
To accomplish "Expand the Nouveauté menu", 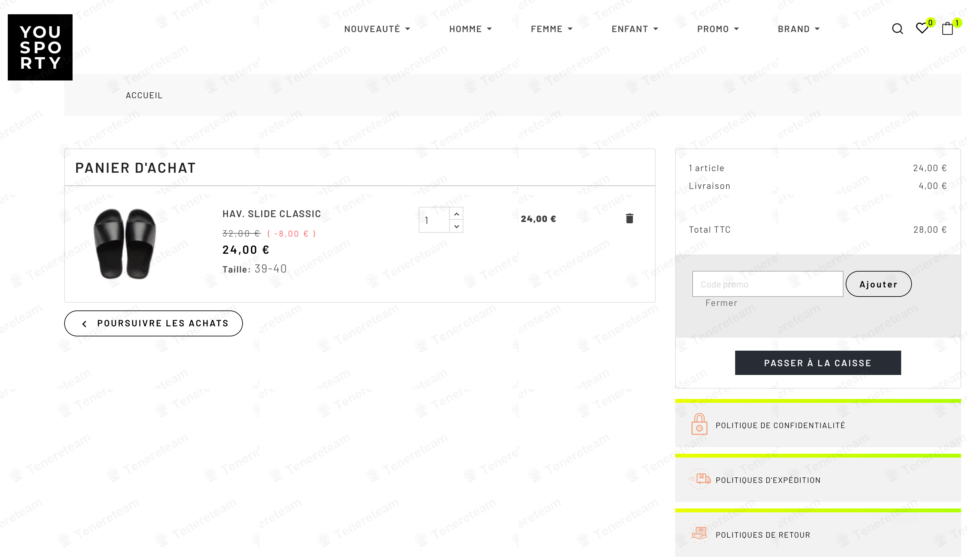I will tap(377, 29).
